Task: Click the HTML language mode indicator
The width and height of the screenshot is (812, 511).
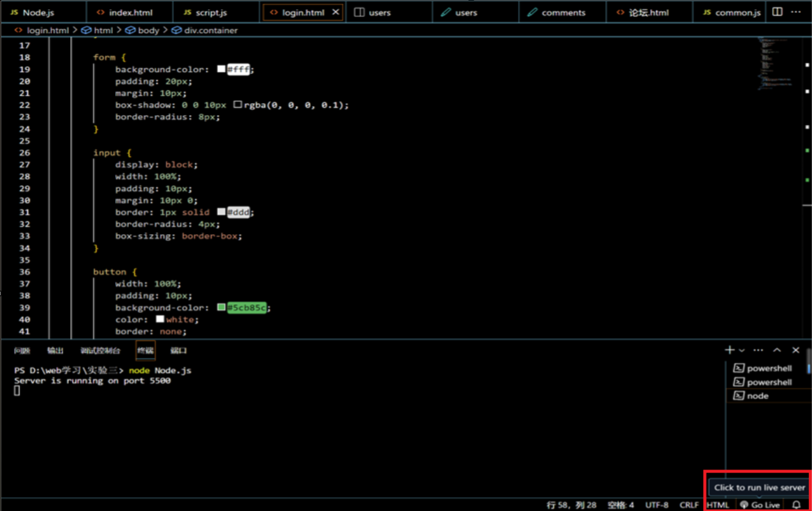Action: click(718, 505)
